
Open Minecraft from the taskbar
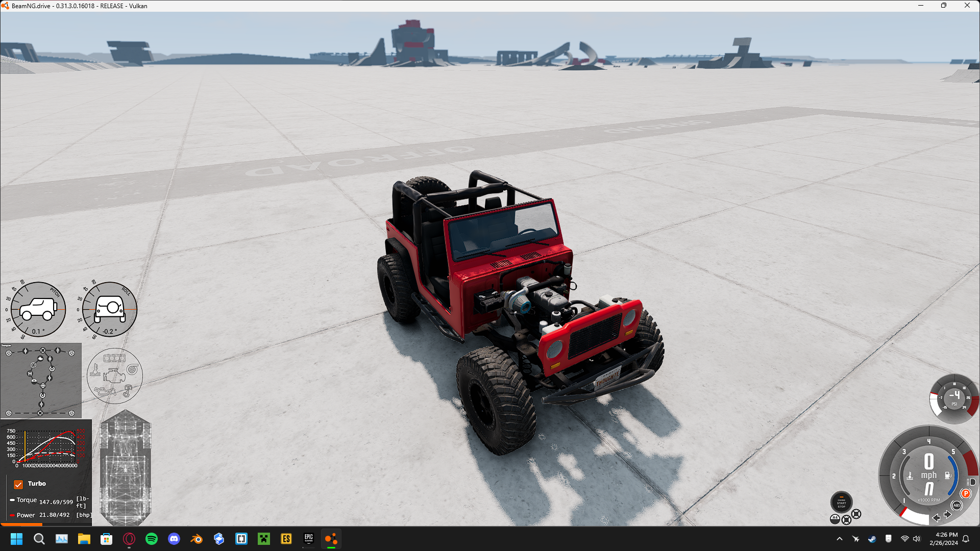(x=263, y=539)
